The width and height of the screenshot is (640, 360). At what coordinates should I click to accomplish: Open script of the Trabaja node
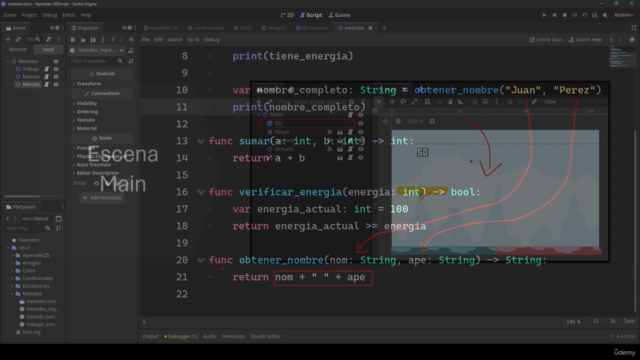click(x=47, y=69)
